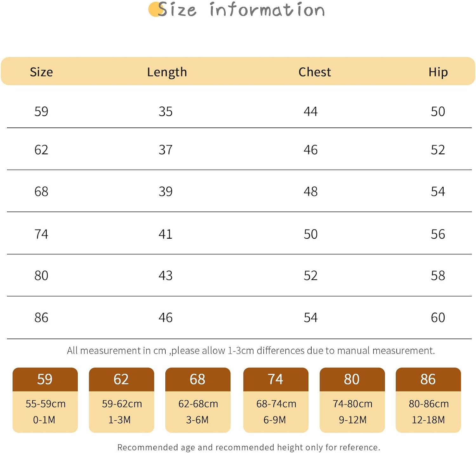Click the Length value 37 in row 62
Image resolution: width=476 pixels, height=453 pixels.
click(x=166, y=150)
